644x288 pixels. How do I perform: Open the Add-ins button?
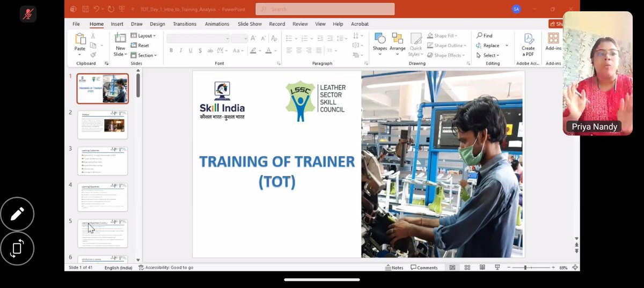tap(553, 42)
